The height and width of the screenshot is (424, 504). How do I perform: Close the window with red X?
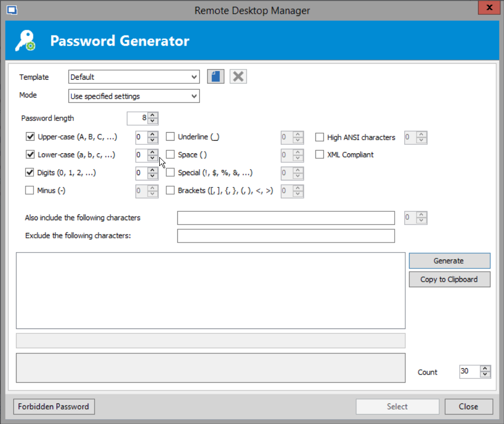pos(489,7)
